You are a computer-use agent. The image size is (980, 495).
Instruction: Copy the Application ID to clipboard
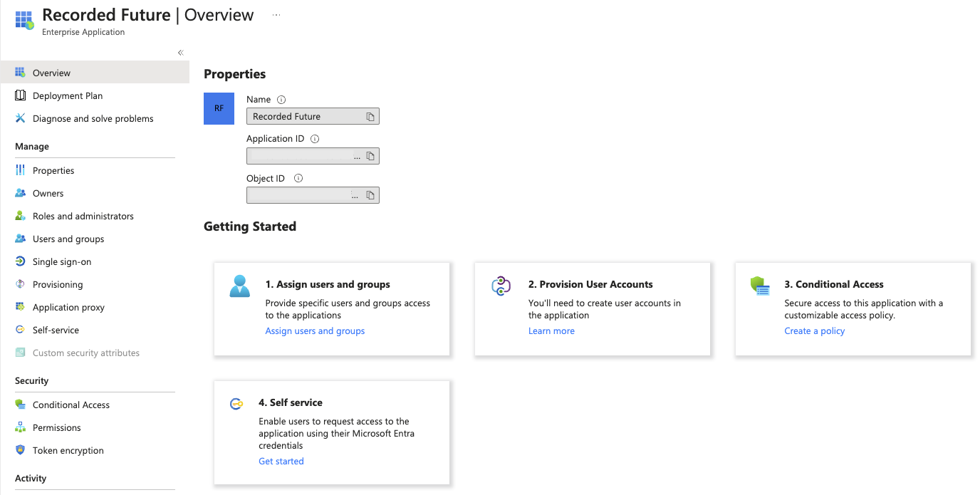click(x=370, y=156)
